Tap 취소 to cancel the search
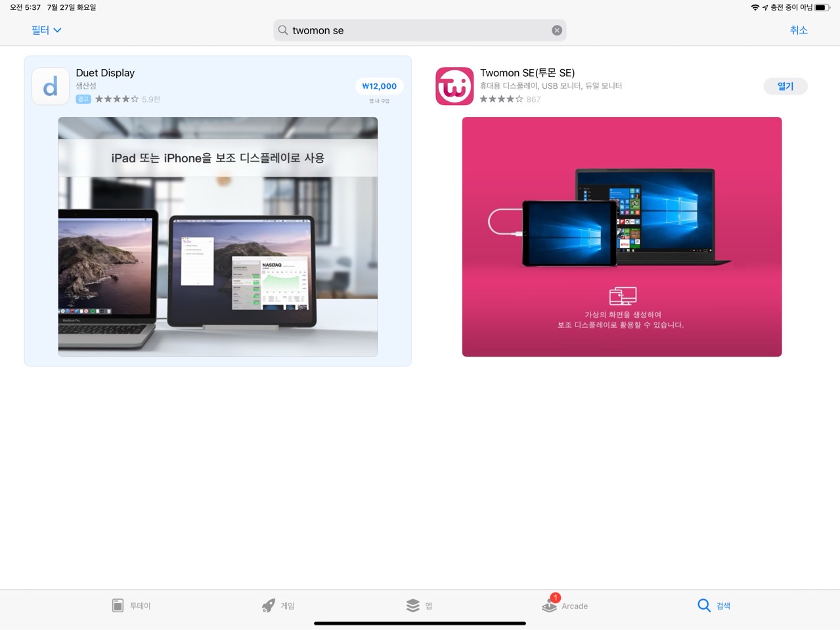 [x=799, y=30]
